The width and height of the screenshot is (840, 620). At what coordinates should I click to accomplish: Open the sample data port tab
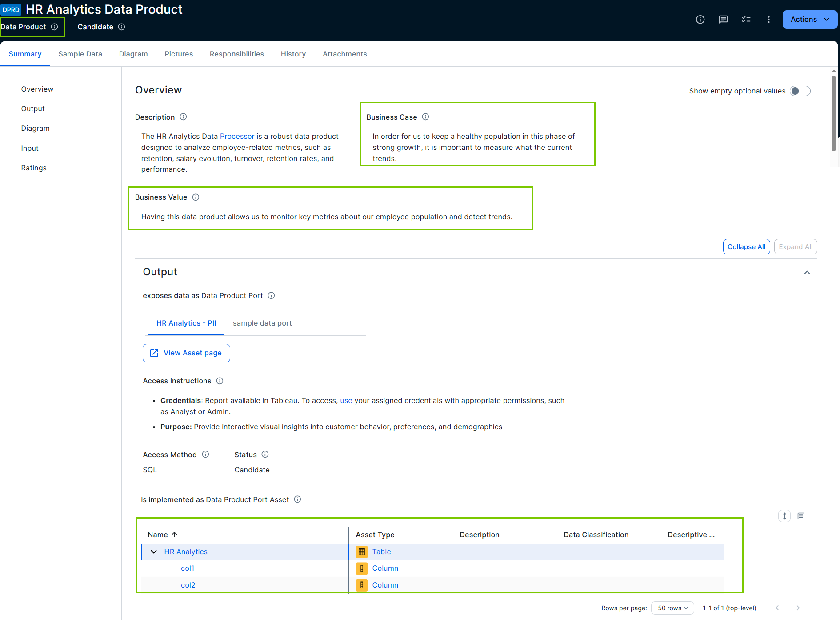coord(262,323)
